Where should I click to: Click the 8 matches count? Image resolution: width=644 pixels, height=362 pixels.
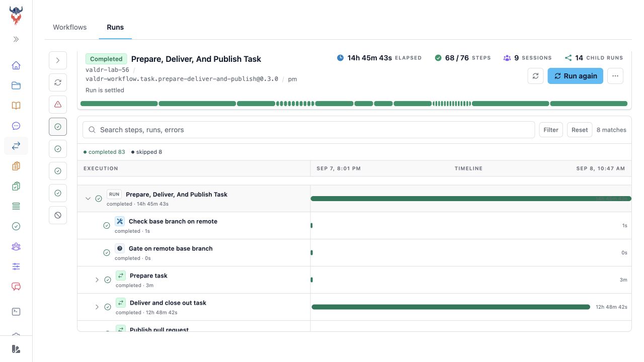coord(611,130)
